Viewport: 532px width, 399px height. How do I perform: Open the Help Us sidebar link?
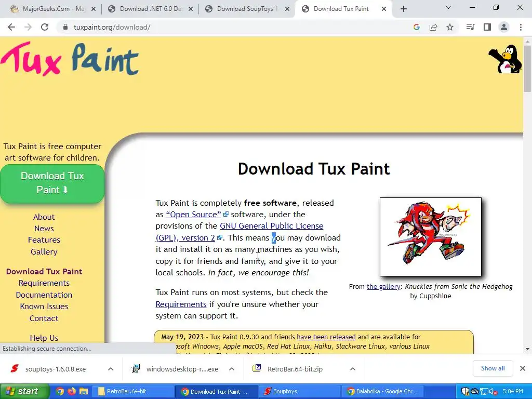[x=44, y=338]
